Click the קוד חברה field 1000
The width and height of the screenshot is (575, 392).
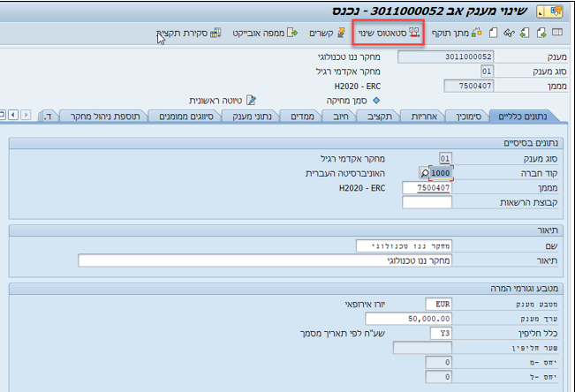tap(441, 173)
